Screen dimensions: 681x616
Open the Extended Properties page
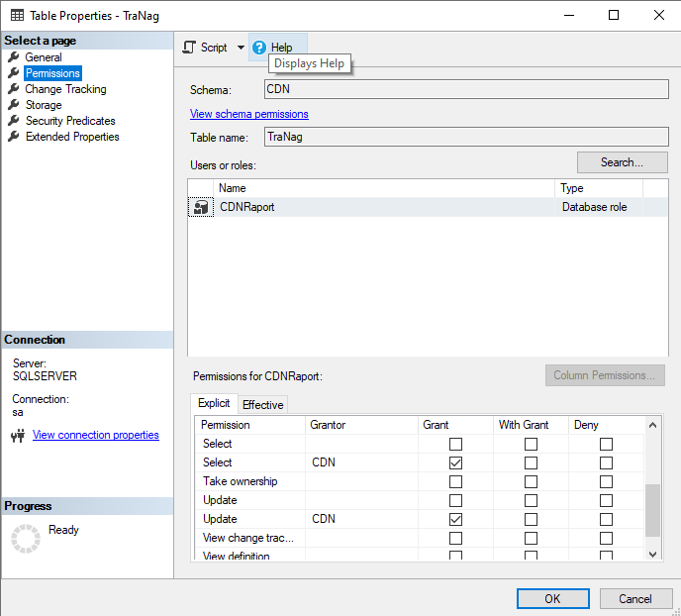(72, 137)
